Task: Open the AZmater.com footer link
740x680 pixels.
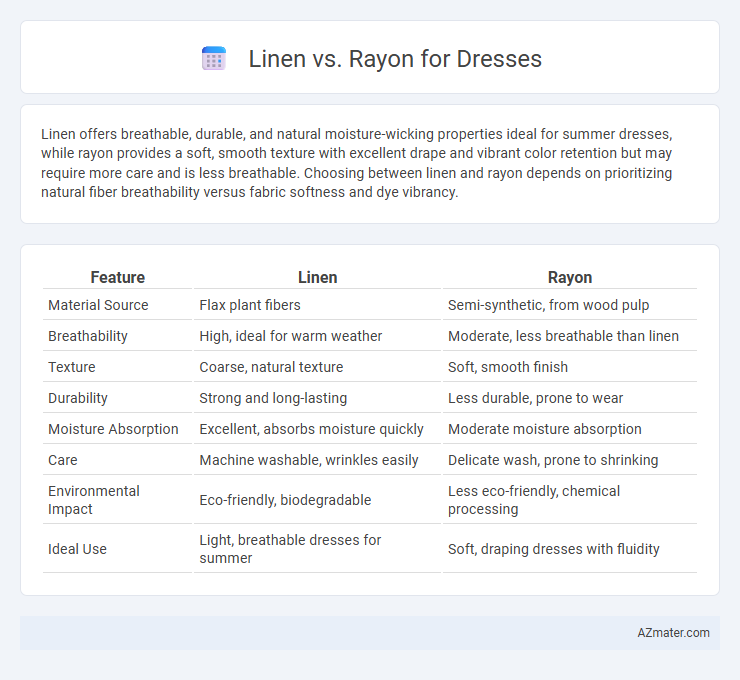Action: pyautogui.click(x=673, y=633)
